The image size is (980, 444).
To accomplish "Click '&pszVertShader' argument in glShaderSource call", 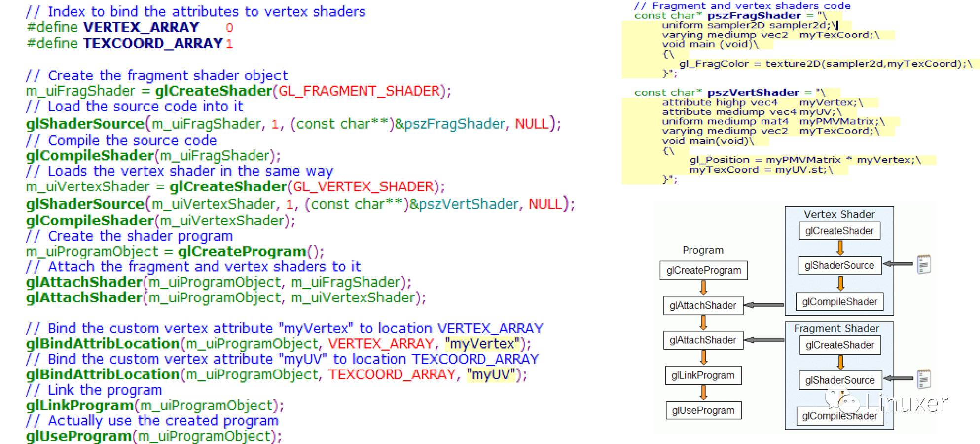I will (x=464, y=204).
